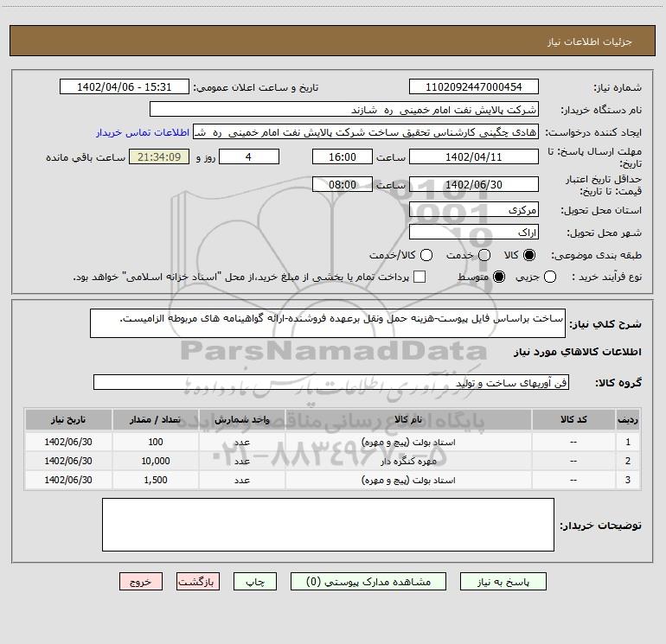Click the date cell in row 3

click(68, 480)
